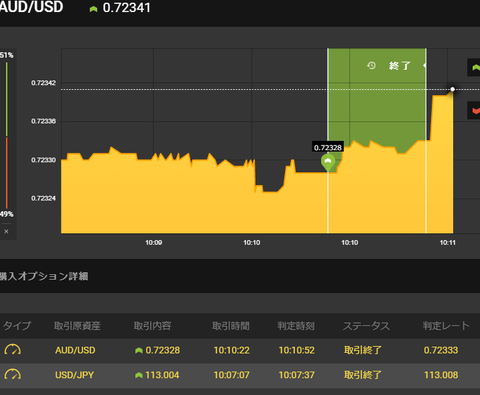This screenshot has height=395, width=480.
Task: Click the タイプ column header
Action: tap(17, 325)
